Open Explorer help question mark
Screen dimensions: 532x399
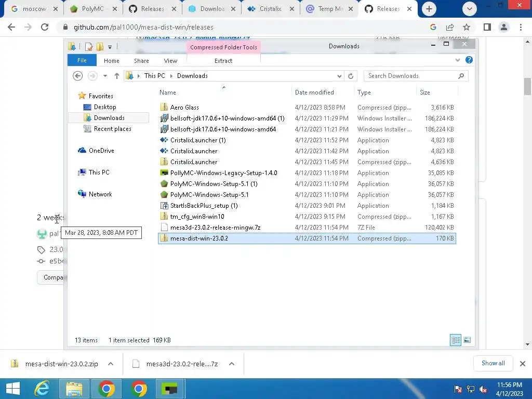pos(469,60)
